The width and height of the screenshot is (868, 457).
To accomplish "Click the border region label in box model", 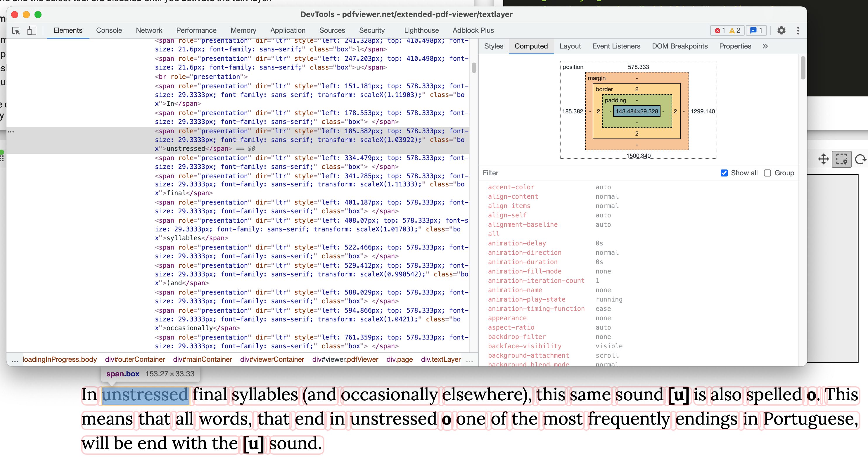I will [604, 89].
